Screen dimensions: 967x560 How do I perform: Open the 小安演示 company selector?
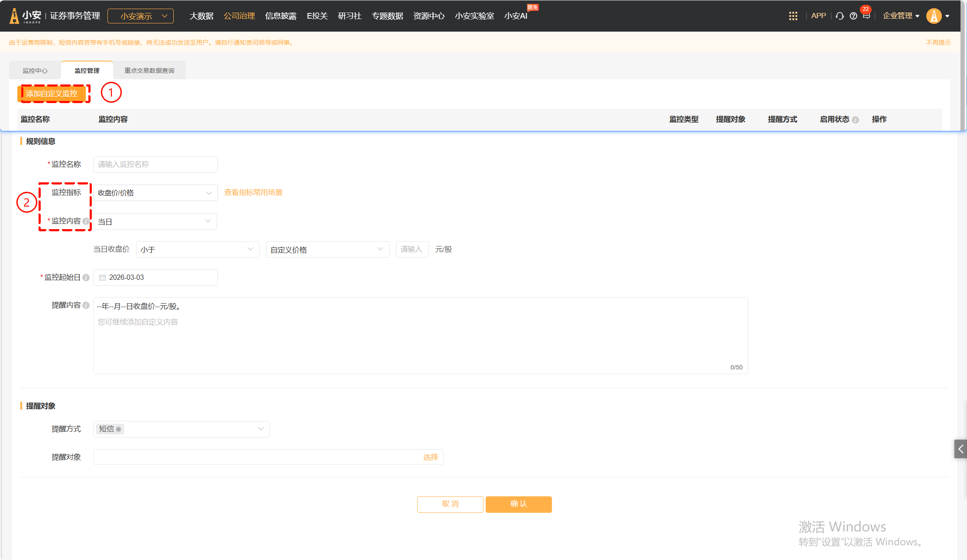coord(140,16)
